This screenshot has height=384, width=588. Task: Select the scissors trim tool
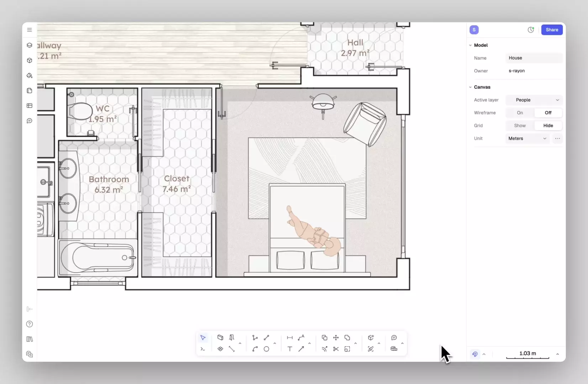click(336, 349)
